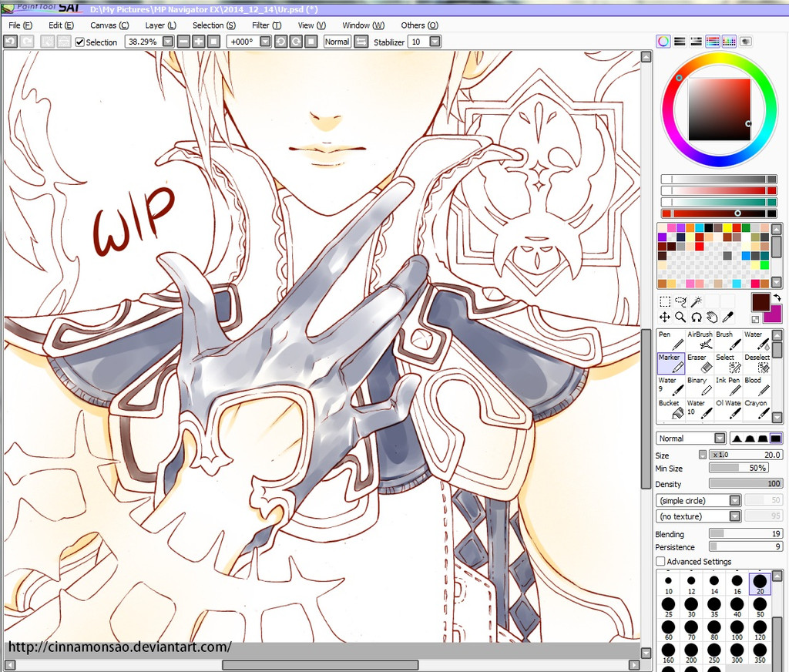This screenshot has height=672, width=789.
Task: Enable Advanced Settings checkbox
Action: (x=660, y=561)
